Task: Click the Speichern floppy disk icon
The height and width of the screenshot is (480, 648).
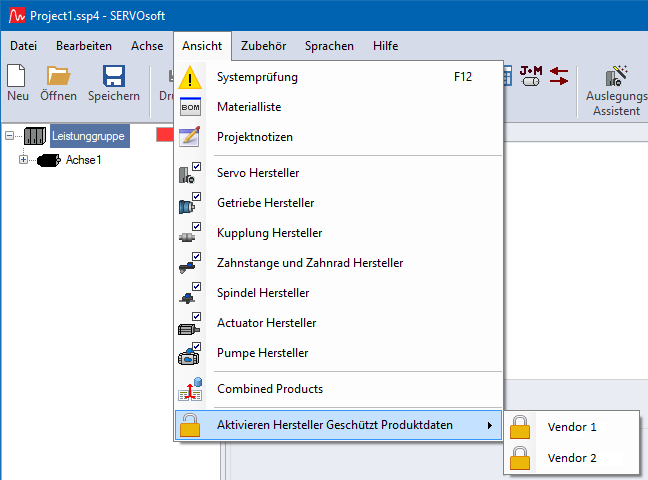Action: (113, 77)
